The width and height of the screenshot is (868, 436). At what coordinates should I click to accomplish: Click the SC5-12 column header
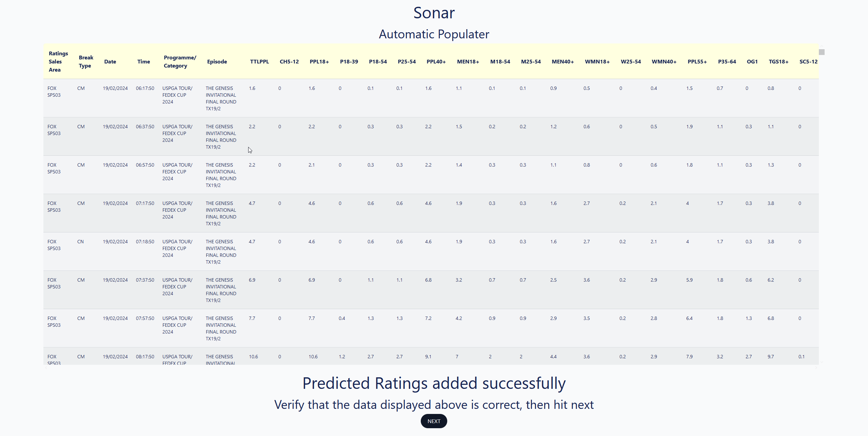click(x=808, y=62)
